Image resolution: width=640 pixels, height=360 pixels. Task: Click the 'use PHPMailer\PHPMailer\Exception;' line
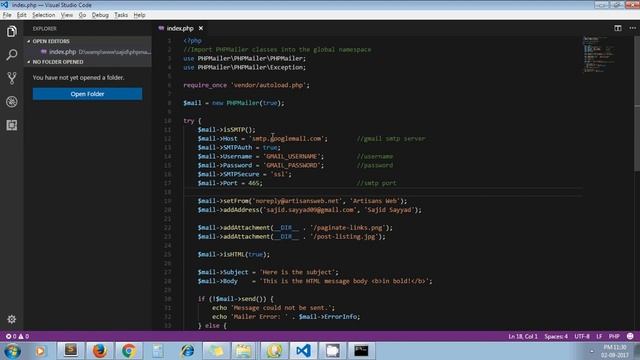244,67
